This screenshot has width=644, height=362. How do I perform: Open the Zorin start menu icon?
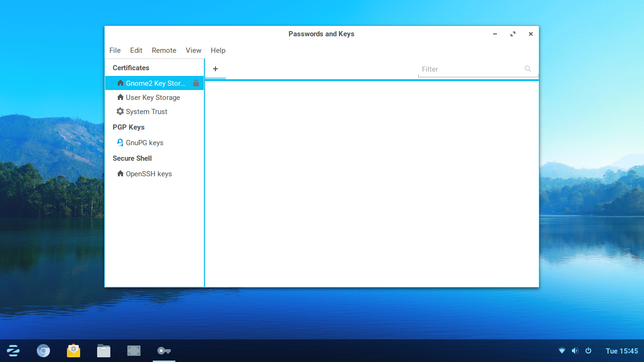point(13,351)
